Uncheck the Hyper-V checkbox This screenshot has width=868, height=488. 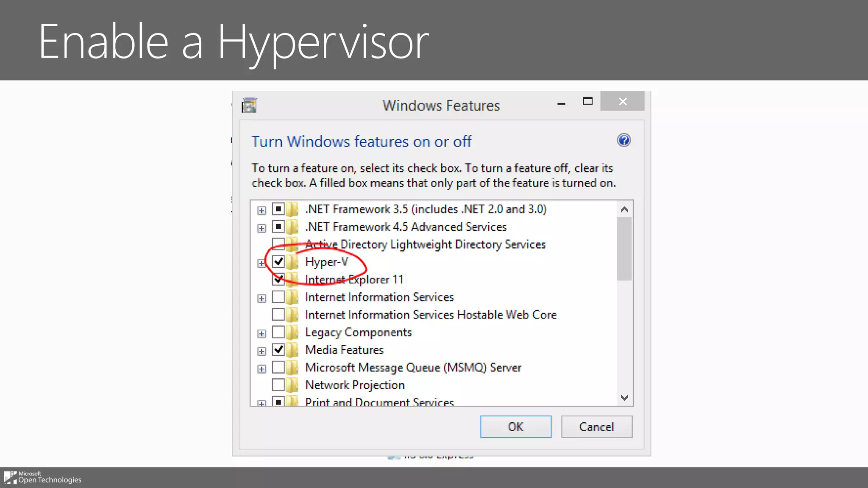click(278, 262)
